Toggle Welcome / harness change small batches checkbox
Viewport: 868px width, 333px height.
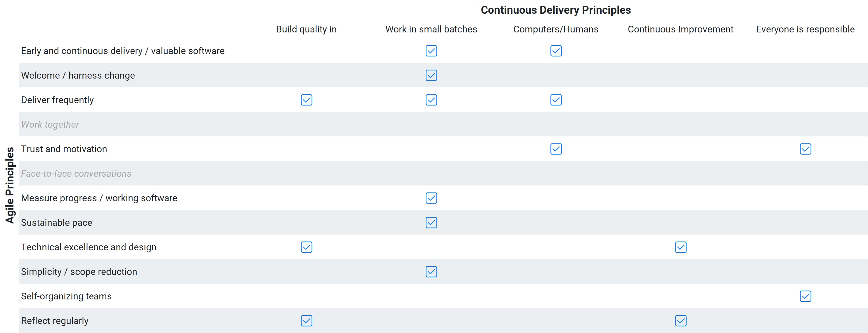click(x=431, y=75)
